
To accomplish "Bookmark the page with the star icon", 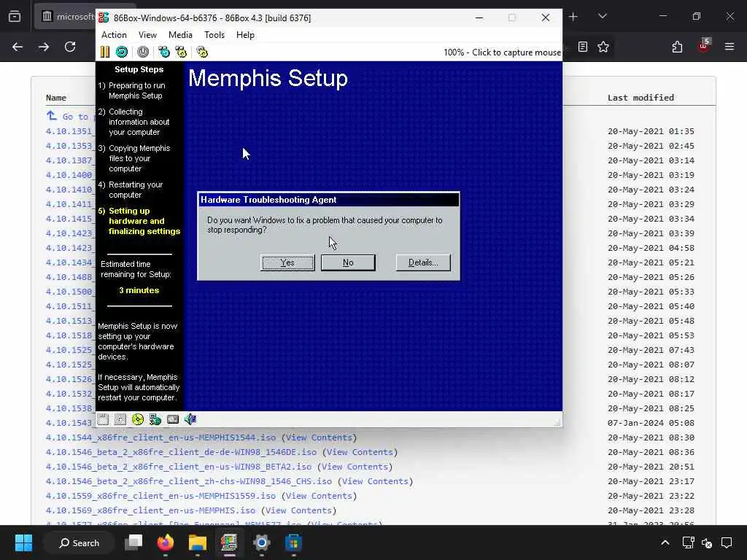I will (603, 47).
